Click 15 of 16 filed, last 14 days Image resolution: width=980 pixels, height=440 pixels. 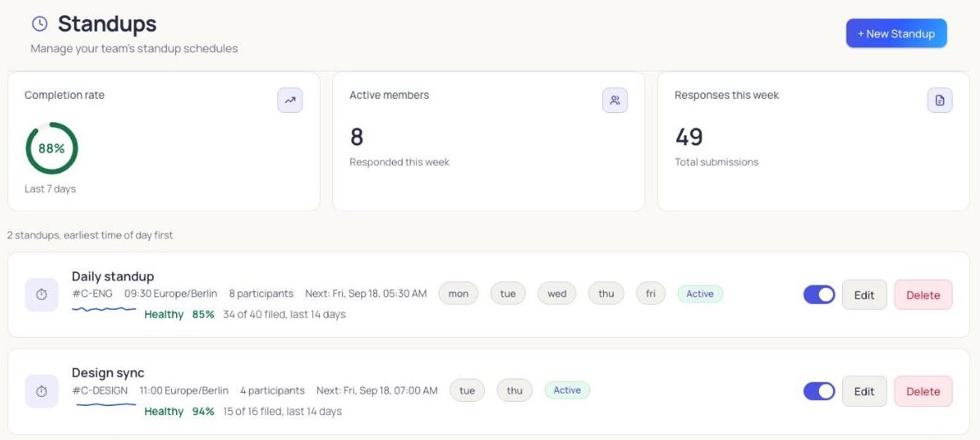(x=282, y=411)
